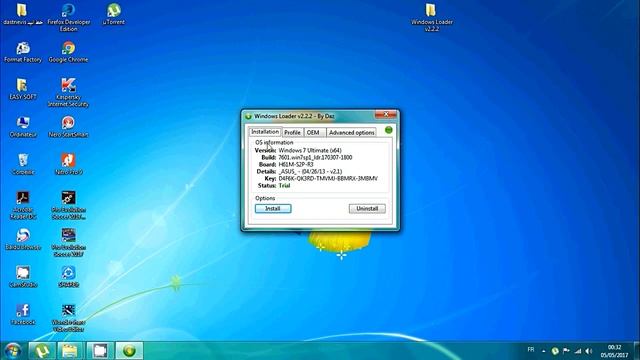Screen dimensions: 640x360
Task: Select the Windows Loader v2.2.2 desktop folder
Action: pyautogui.click(x=431, y=17)
